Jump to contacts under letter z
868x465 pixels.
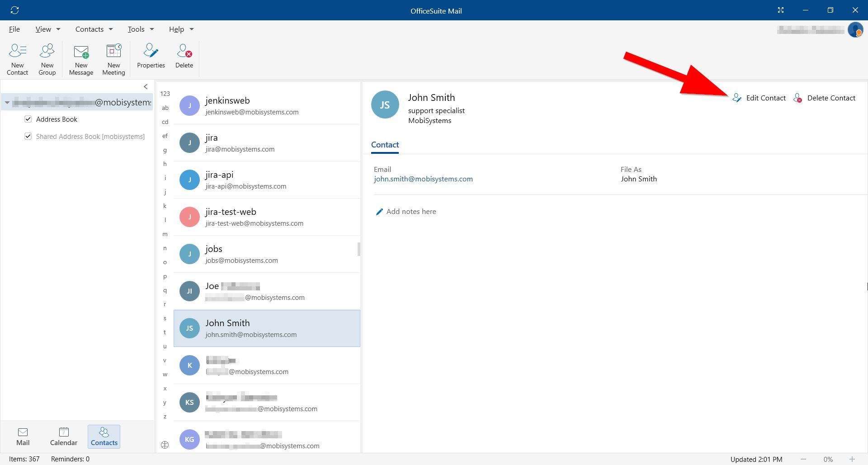(165, 416)
